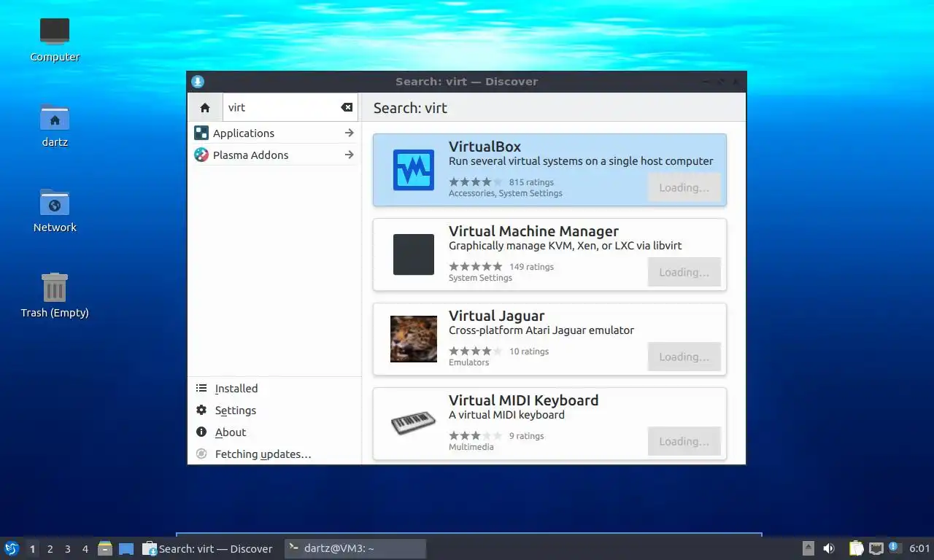The width and height of the screenshot is (934, 560).
Task: Select the VirtualBox title text
Action: click(x=485, y=147)
